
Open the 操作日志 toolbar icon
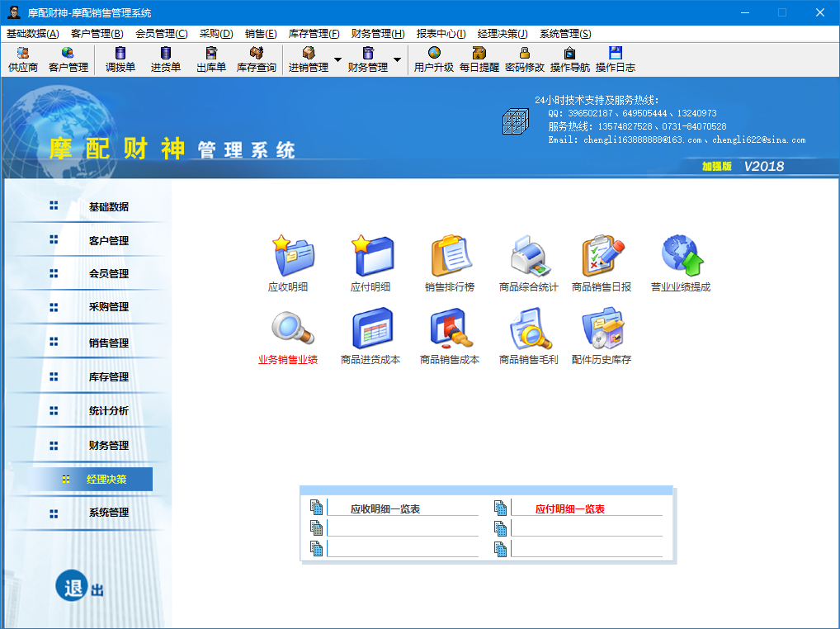[616, 59]
